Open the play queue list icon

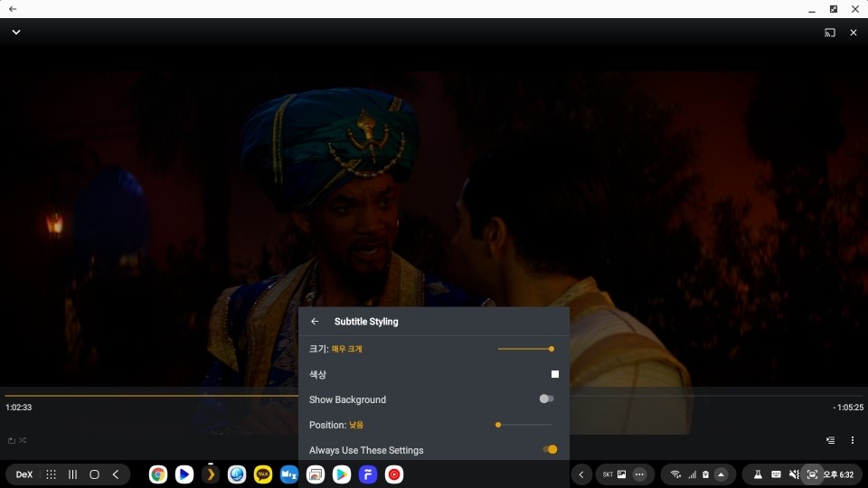click(x=830, y=440)
